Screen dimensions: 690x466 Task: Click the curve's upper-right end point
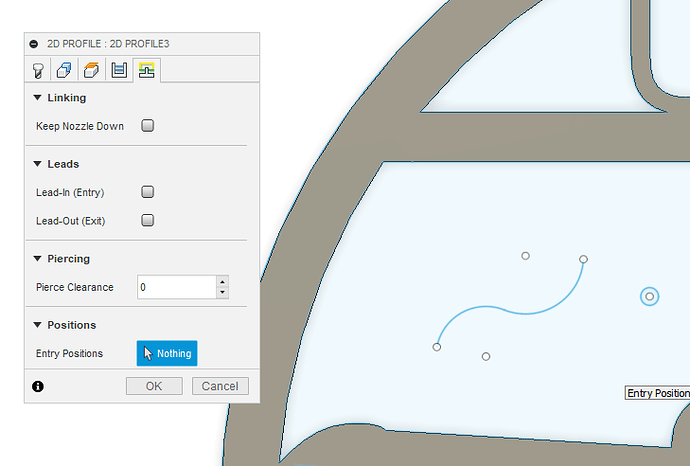coord(584,259)
